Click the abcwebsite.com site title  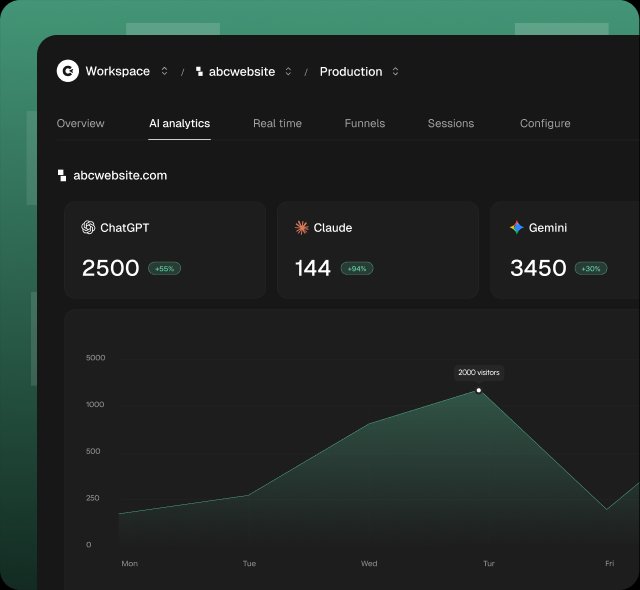[x=120, y=175]
